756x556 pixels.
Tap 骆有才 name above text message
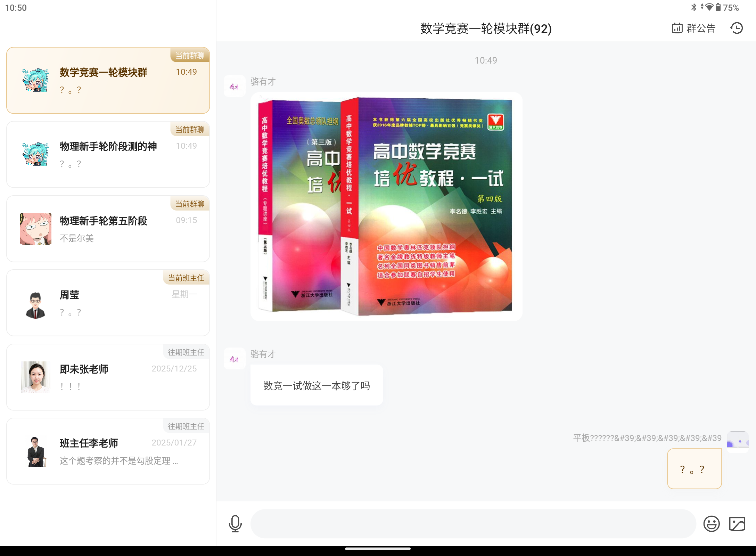coord(263,354)
